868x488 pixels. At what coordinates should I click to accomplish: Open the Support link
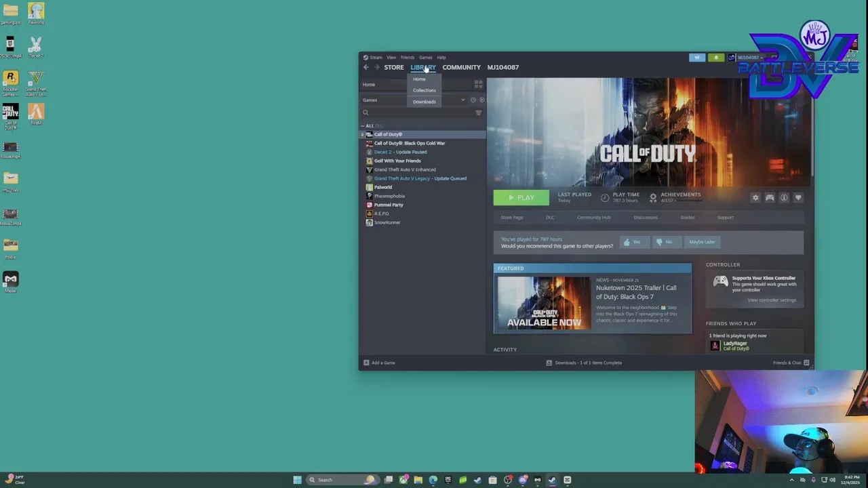[x=726, y=218]
